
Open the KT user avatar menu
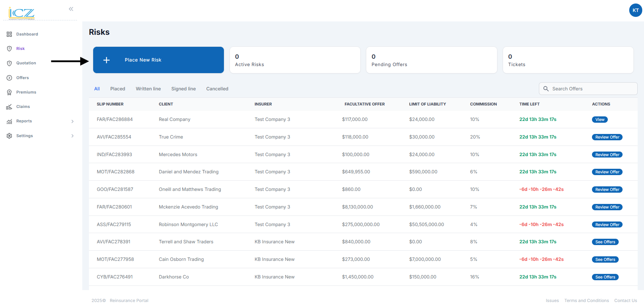(636, 10)
